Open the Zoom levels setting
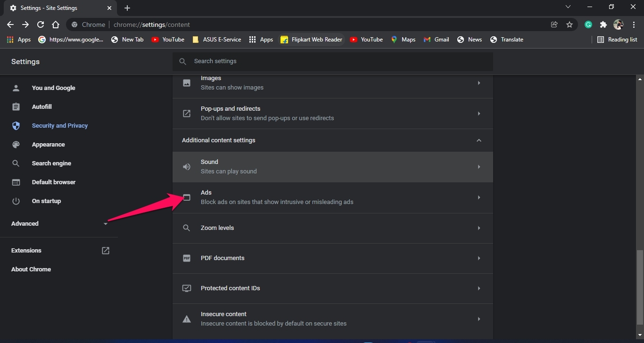The height and width of the screenshot is (343, 644). pyautogui.click(x=333, y=228)
